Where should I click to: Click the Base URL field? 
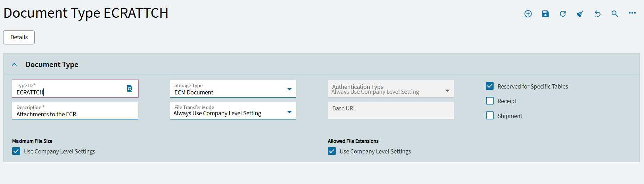pyautogui.click(x=391, y=110)
